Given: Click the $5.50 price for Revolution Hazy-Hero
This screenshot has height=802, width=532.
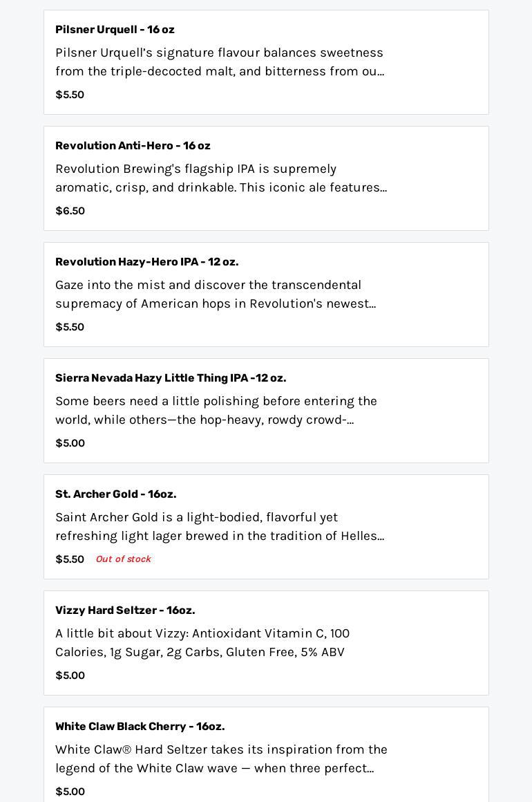Looking at the screenshot, I should [x=70, y=327].
